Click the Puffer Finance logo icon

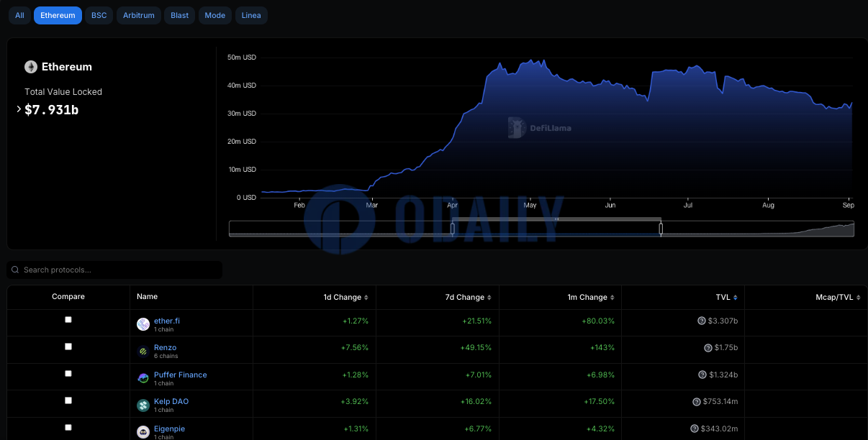[x=143, y=378]
